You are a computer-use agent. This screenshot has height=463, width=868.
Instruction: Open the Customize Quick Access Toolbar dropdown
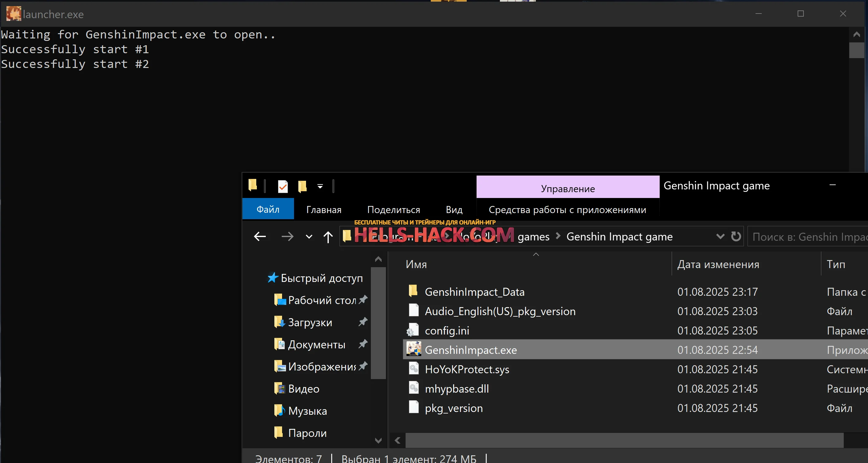click(x=320, y=186)
